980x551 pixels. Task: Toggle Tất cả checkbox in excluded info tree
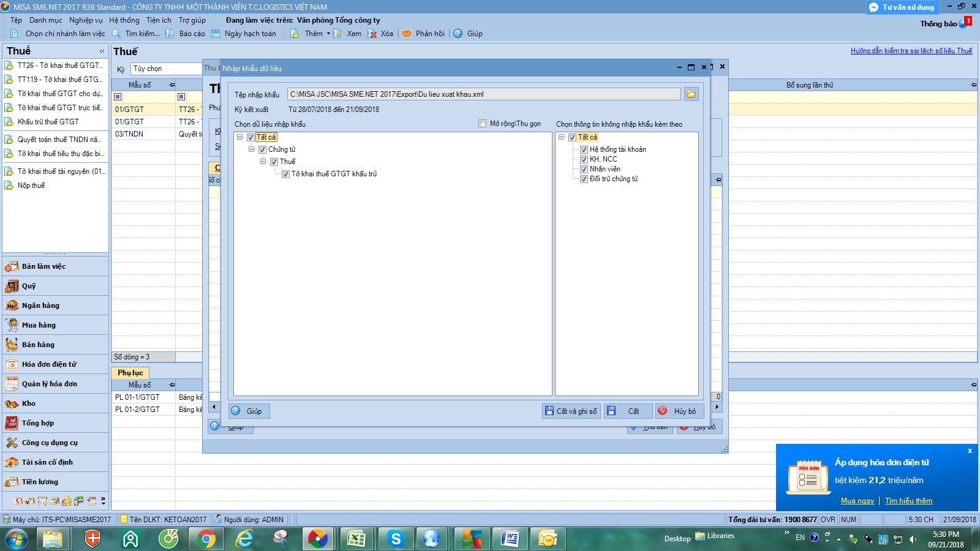[x=572, y=137]
